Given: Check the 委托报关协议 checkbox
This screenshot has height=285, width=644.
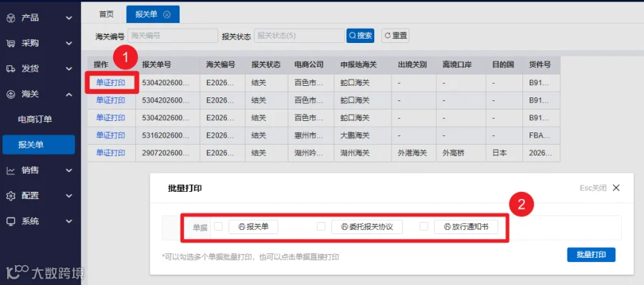Looking at the screenshot, I should (321, 226).
